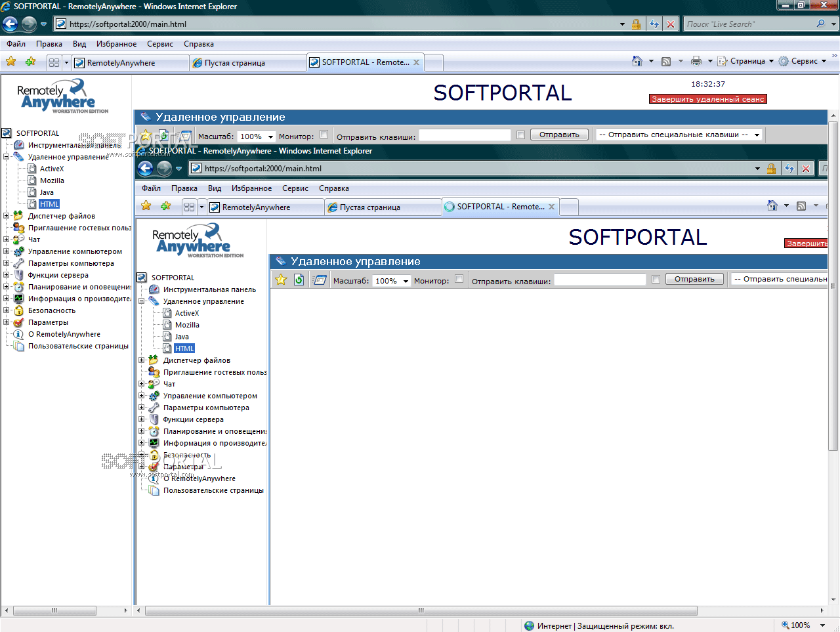Click outer Add to Favorites icon

tap(30, 62)
